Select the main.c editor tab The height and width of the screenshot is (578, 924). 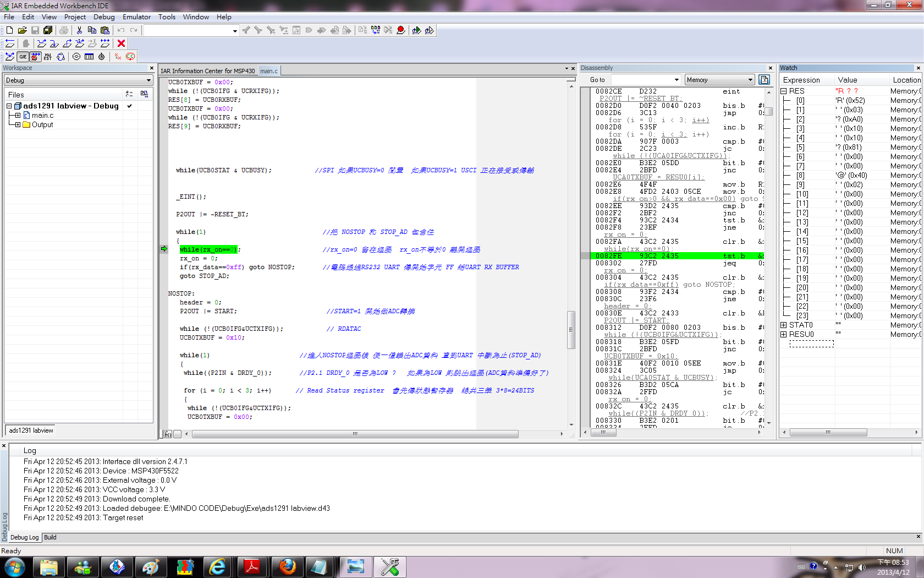tap(269, 71)
